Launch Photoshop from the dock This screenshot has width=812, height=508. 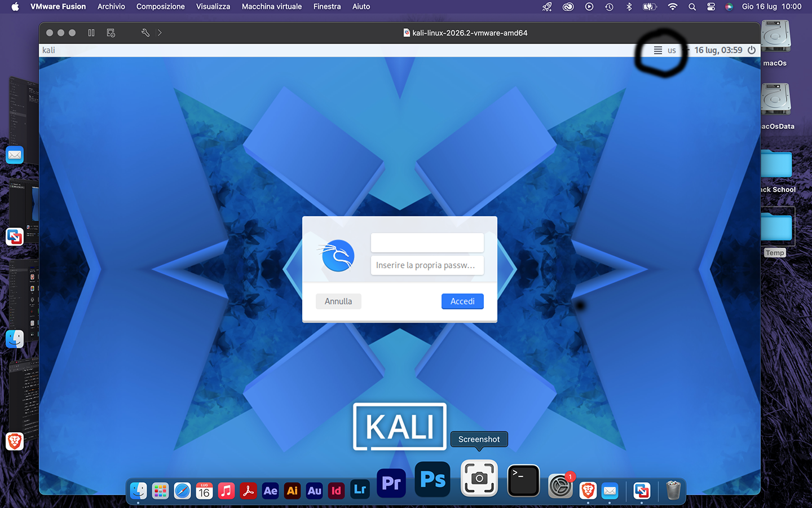point(433,479)
